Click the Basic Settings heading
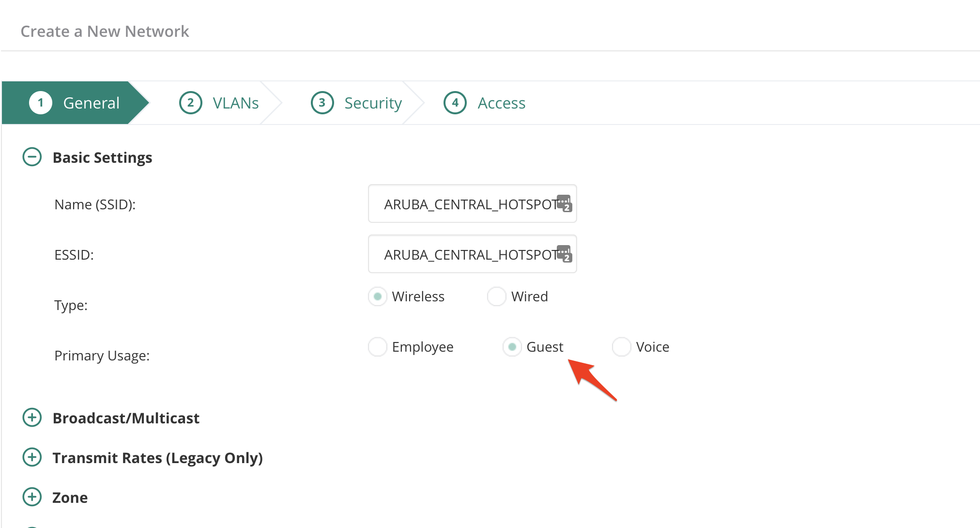 [x=102, y=157]
